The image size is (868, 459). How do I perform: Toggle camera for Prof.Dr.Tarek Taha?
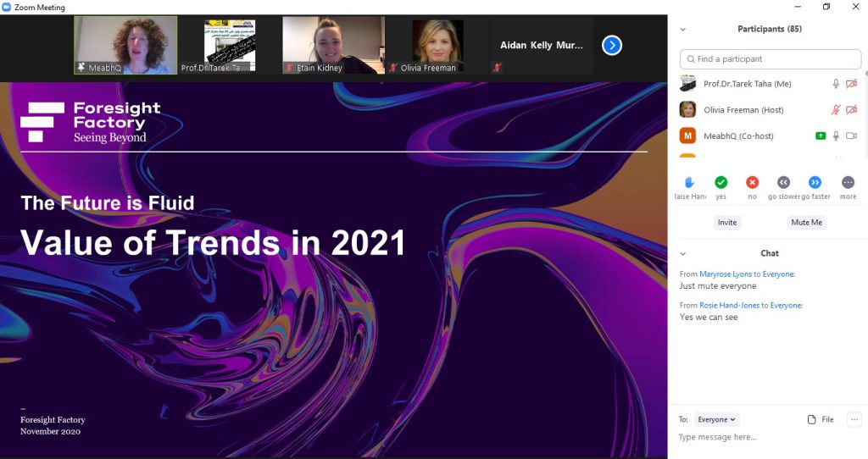pyautogui.click(x=851, y=84)
